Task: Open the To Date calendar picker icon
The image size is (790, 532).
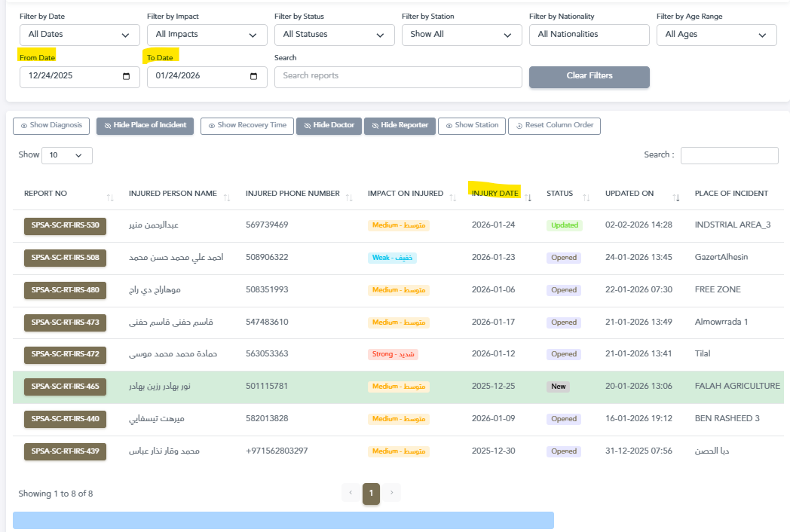Action: [253, 76]
